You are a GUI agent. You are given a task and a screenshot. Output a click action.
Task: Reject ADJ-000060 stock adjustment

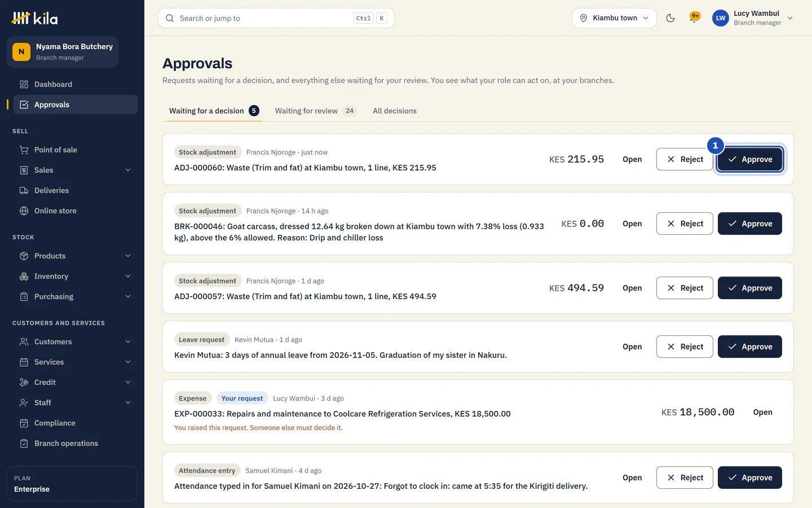point(685,159)
